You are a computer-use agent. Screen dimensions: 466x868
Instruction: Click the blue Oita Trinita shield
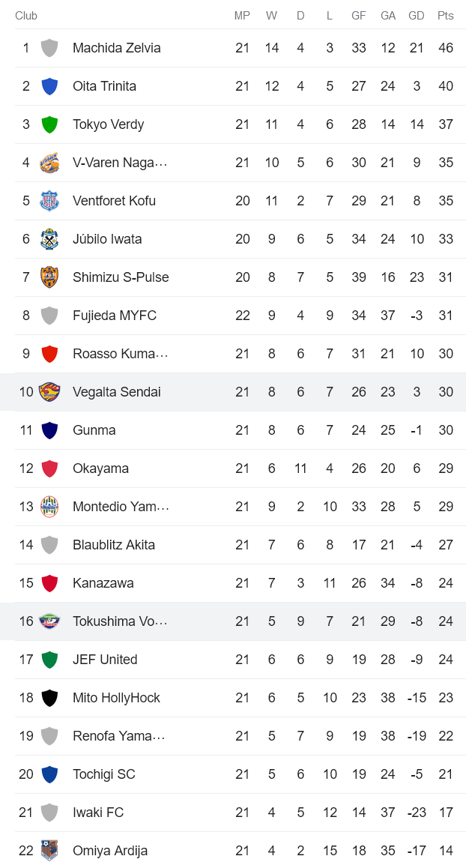(x=49, y=86)
